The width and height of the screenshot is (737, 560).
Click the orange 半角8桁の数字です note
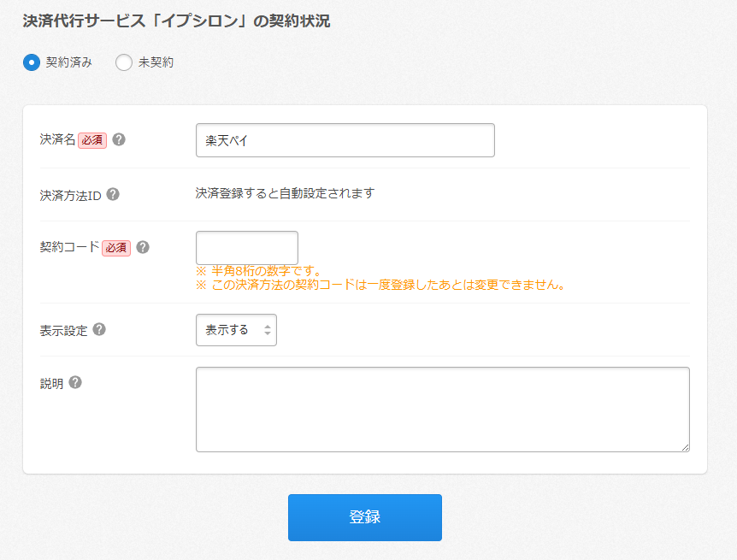click(x=258, y=271)
